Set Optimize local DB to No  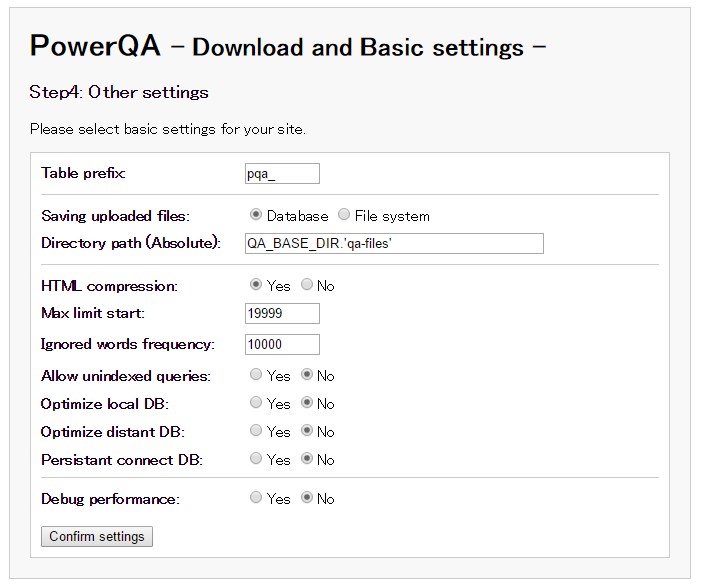point(307,403)
